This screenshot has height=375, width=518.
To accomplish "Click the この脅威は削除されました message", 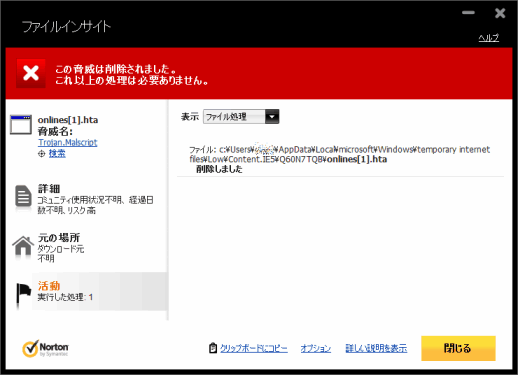I will coord(115,69).
